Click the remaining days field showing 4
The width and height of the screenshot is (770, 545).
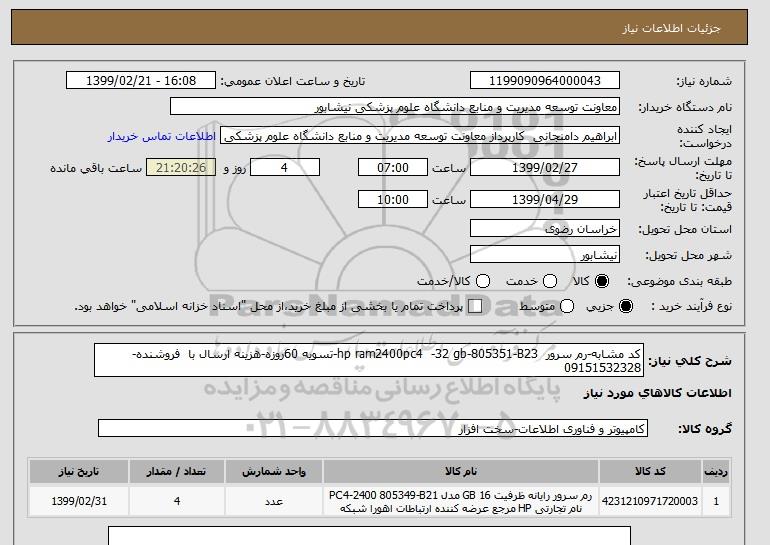(x=285, y=167)
